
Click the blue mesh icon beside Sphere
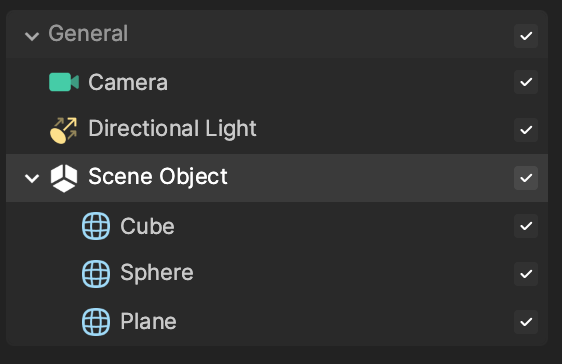[96, 274]
